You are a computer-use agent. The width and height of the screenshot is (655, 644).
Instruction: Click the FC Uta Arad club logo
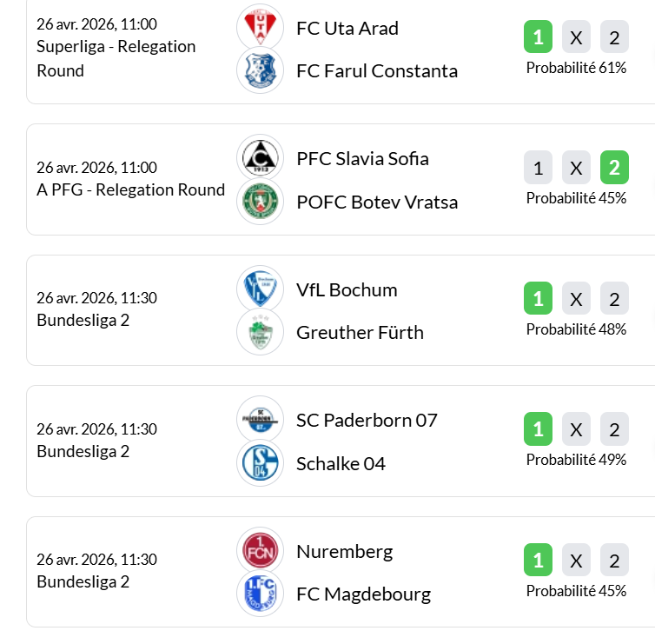pos(260,27)
